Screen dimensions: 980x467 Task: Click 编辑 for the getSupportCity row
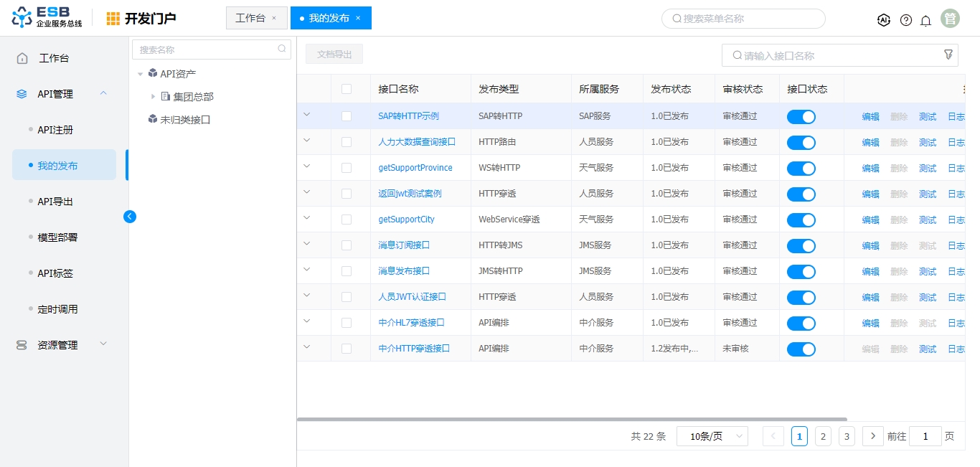pos(870,220)
